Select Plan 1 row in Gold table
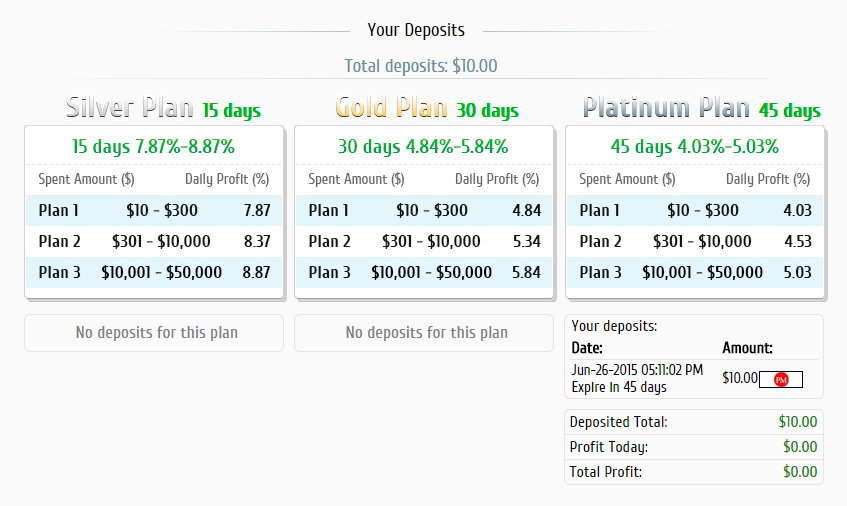Viewport: 847px width, 506px height. (x=424, y=211)
